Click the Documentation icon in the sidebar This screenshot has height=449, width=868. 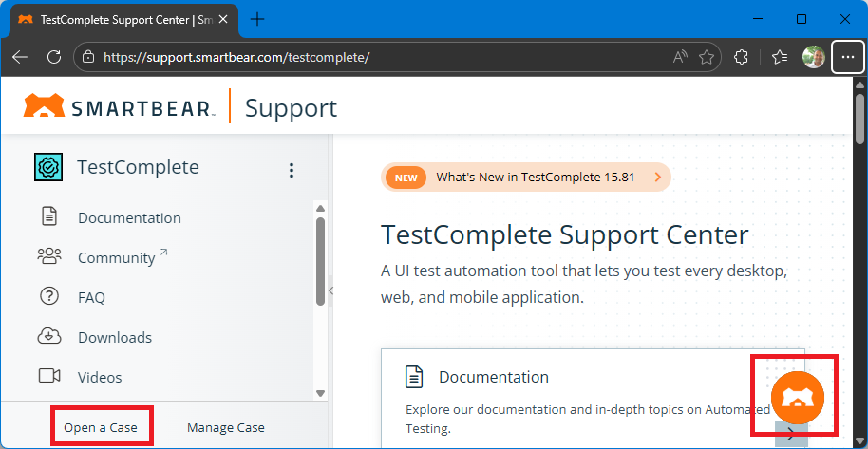pyautogui.click(x=49, y=217)
